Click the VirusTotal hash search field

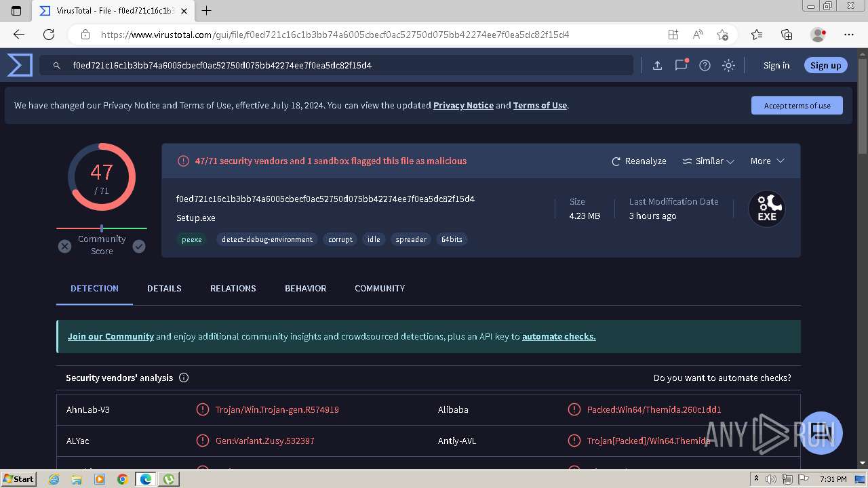click(336, 65)
